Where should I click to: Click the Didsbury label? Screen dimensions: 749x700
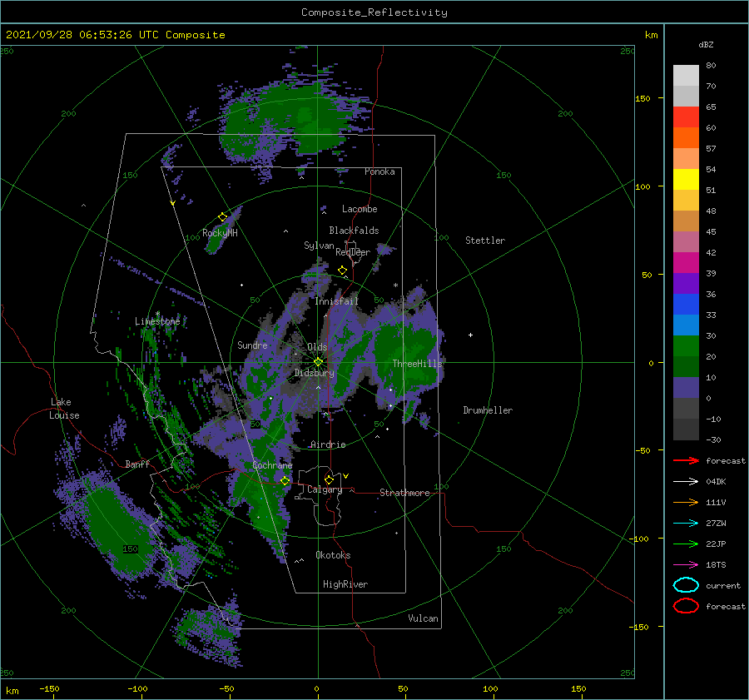(x=315, y=373)
